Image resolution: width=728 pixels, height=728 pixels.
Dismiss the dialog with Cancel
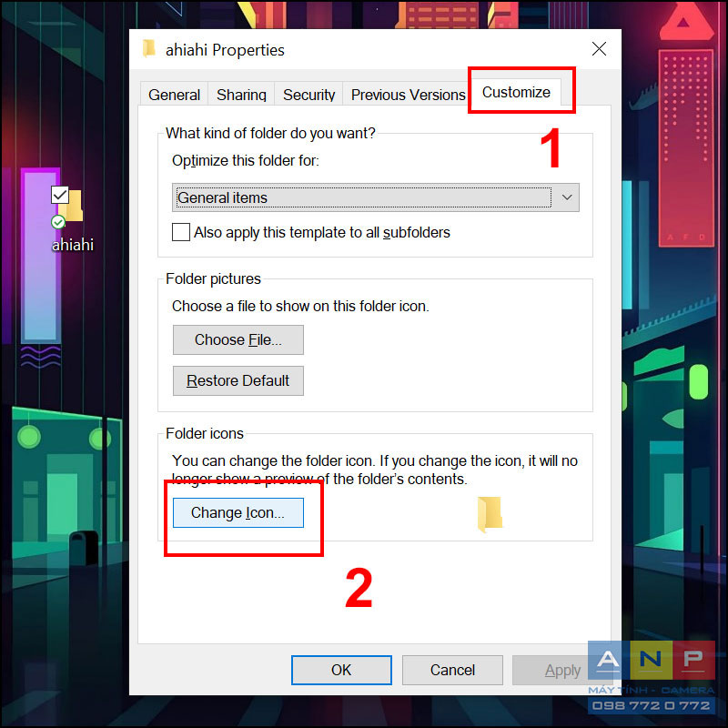tap(452, 670)
